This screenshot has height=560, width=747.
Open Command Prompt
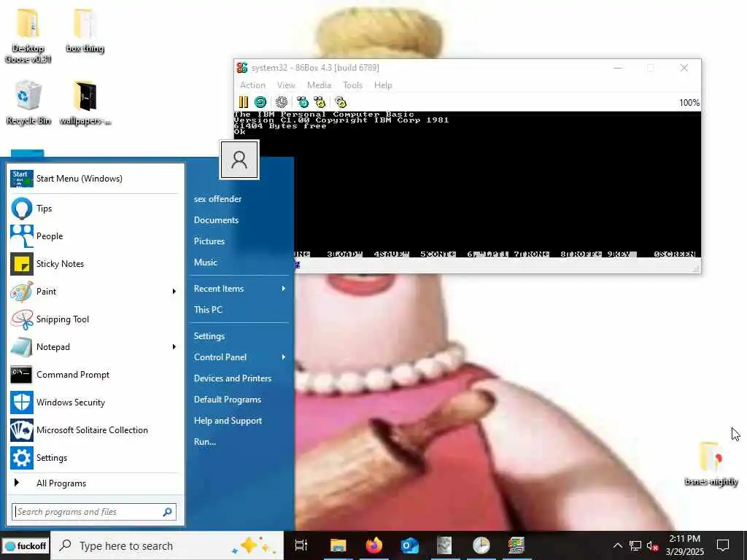tap(94, 375)
